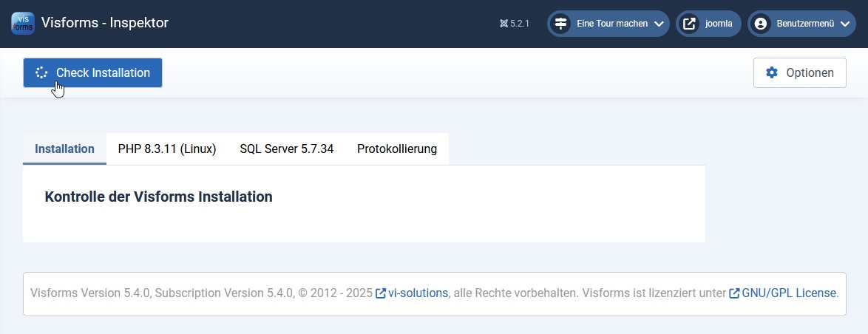Expand the Eine Tour machen chevron
This screenshot has width=868, height=334.
[x=659, y=24]
